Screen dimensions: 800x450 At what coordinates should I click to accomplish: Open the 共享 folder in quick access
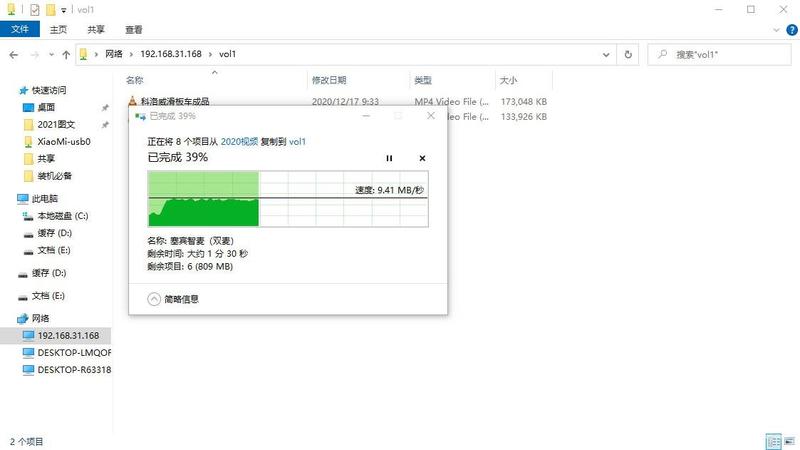coord(46,159)
